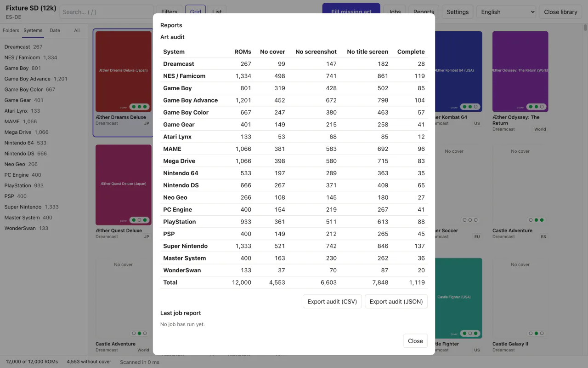The width and height of the screenshot is (588, 368).
Task: Switch to the Folders tab
Action: coord(11,30)
